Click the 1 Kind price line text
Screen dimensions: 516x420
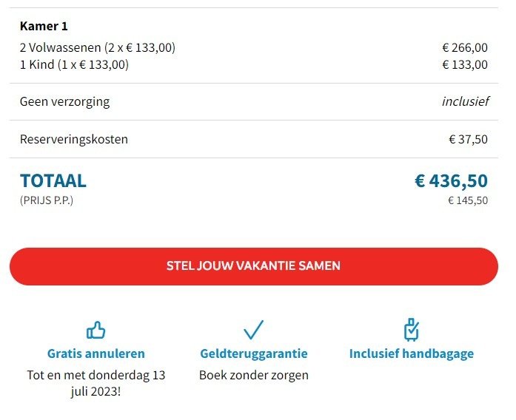74,64
